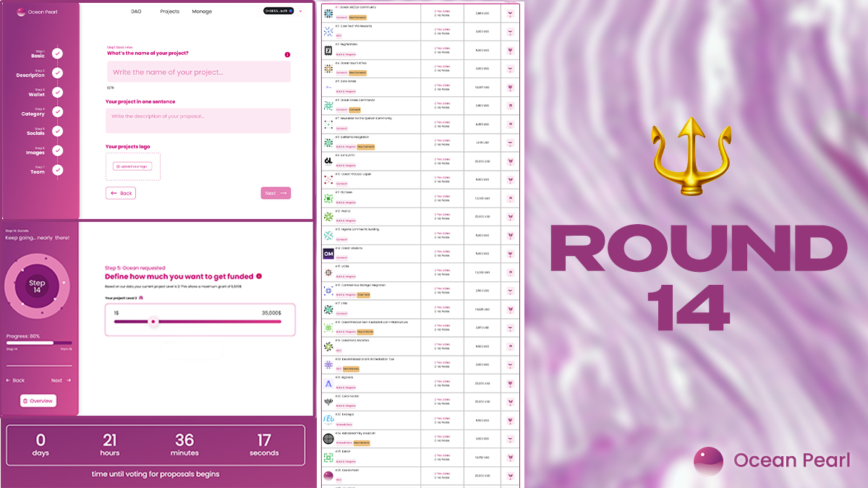Click the level badge icon in the Evotegra row

coord(511,420)
